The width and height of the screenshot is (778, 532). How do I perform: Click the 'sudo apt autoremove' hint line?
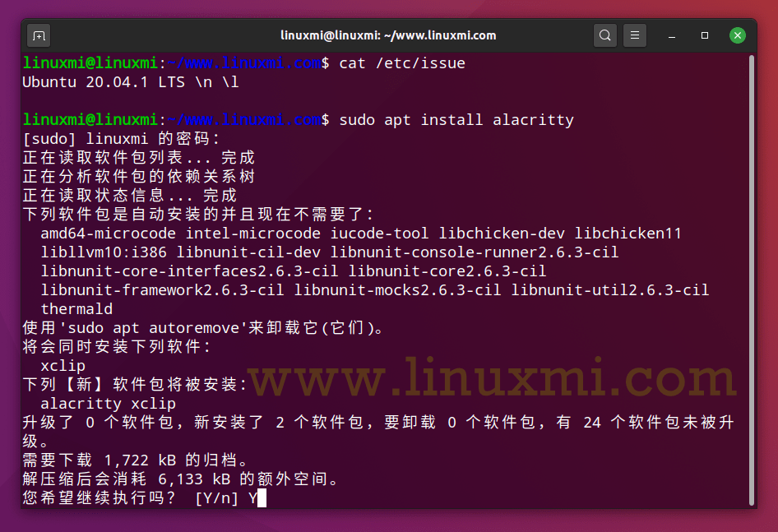(203, 327)
